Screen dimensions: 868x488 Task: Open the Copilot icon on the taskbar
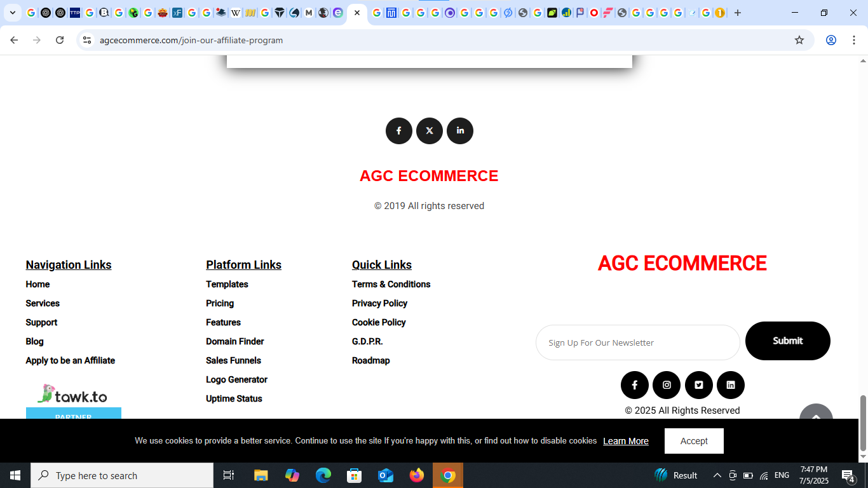click(x=292, y=475)
